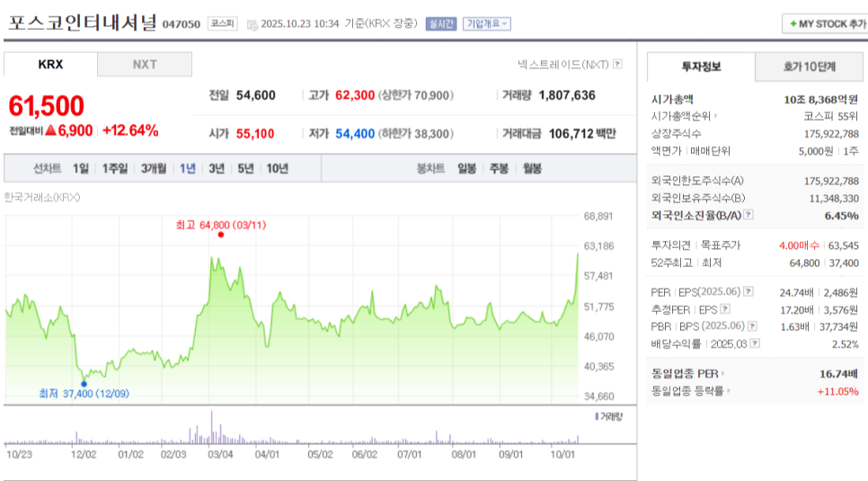Image resolution: width=868 pixels, height=481 pixels.
Task: Open help icon next to 외국인소진율(B/A)
Action: click(x=748, y=215)
